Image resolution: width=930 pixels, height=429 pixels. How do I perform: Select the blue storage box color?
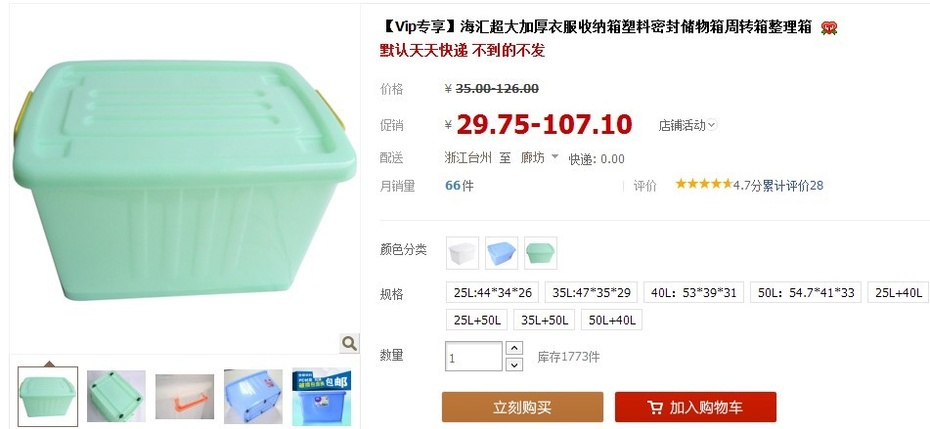click(x=501, y=253)
